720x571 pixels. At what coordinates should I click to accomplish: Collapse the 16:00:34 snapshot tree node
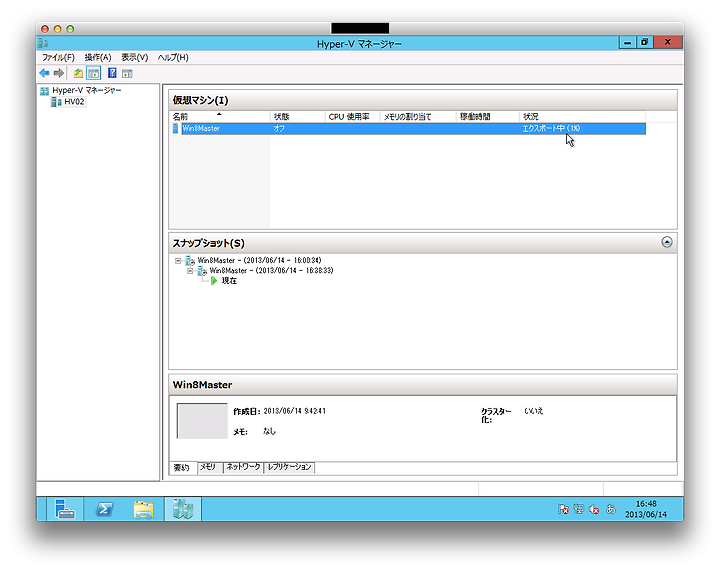[178, 261]
